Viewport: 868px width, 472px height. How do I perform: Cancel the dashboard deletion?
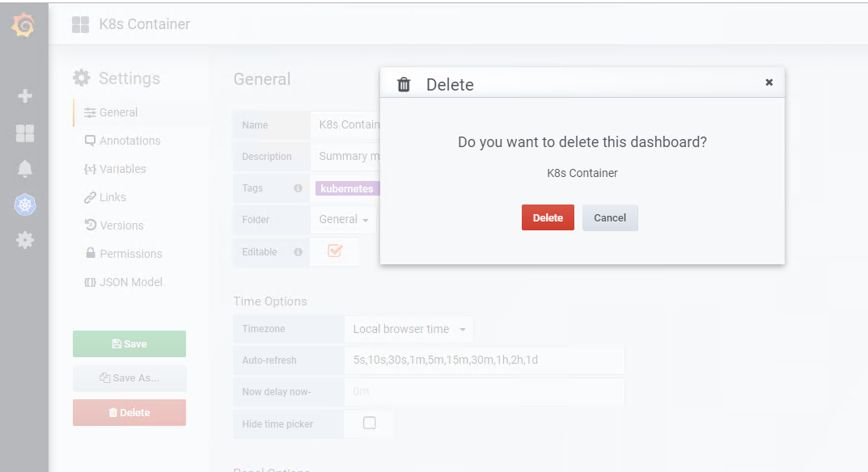coord(610,217)
